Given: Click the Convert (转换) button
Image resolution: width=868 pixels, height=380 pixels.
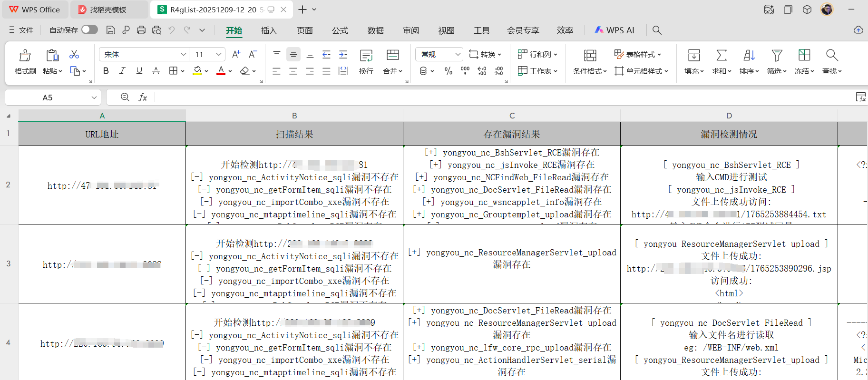Looking at the screenshot, I should coord(485,54).
